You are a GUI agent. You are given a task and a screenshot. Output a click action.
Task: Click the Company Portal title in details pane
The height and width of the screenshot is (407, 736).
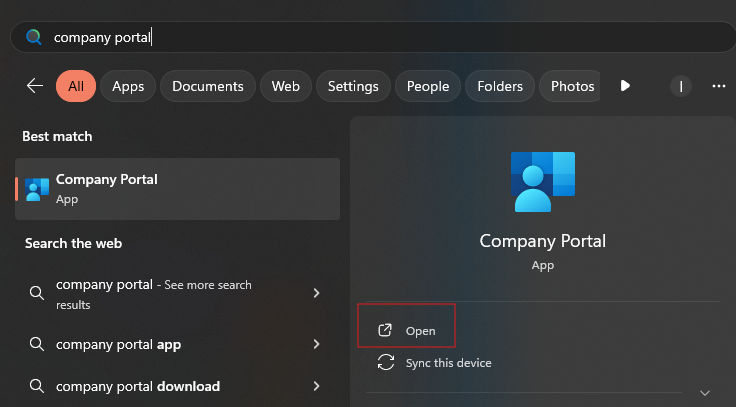[x=543, y=241]
